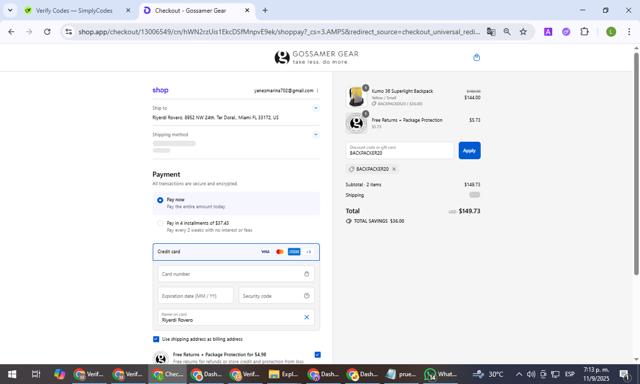The width and height of the screenshot is (640, 384).
Task: Click lock icon in card number field
Action: 307,274
